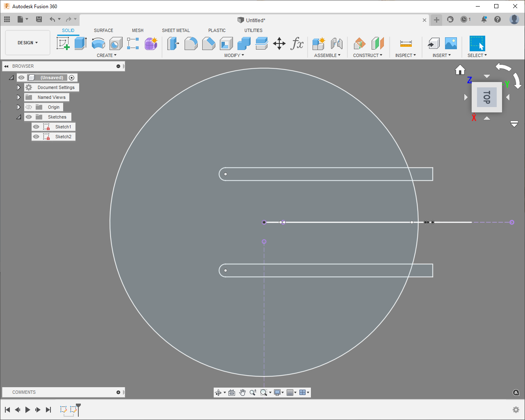This screenshot has width=525, height=420.
Task: Click the Home view icon
Action: [460, 70]
